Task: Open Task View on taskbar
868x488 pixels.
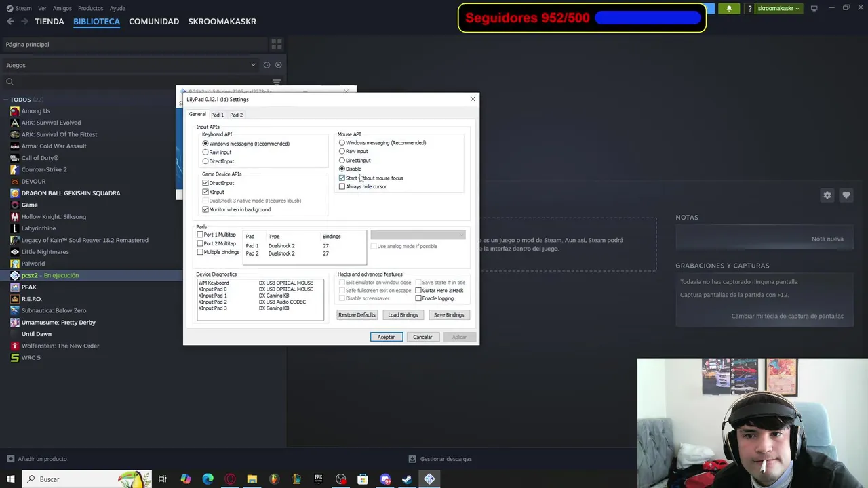Action: pyautogui.click(x=163, y=479)
